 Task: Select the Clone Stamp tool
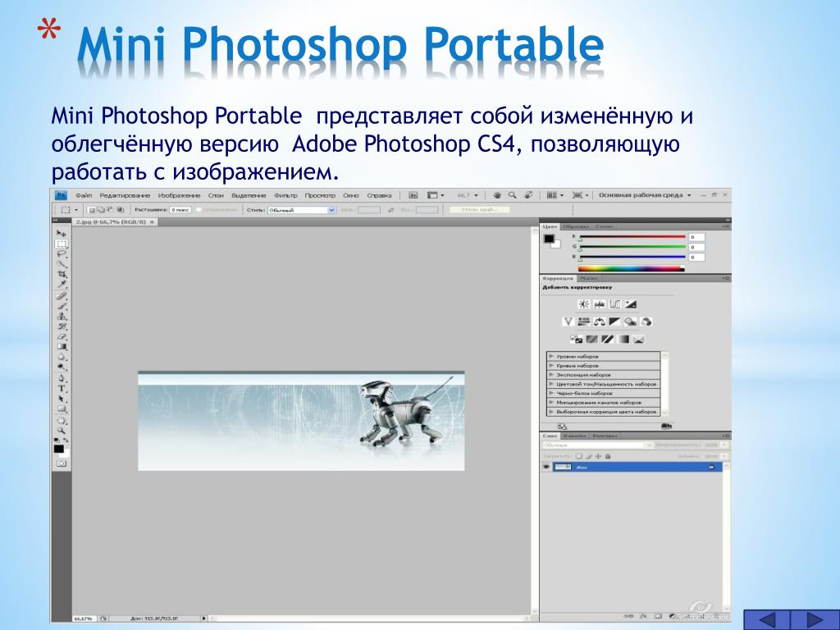click(62, 316)
